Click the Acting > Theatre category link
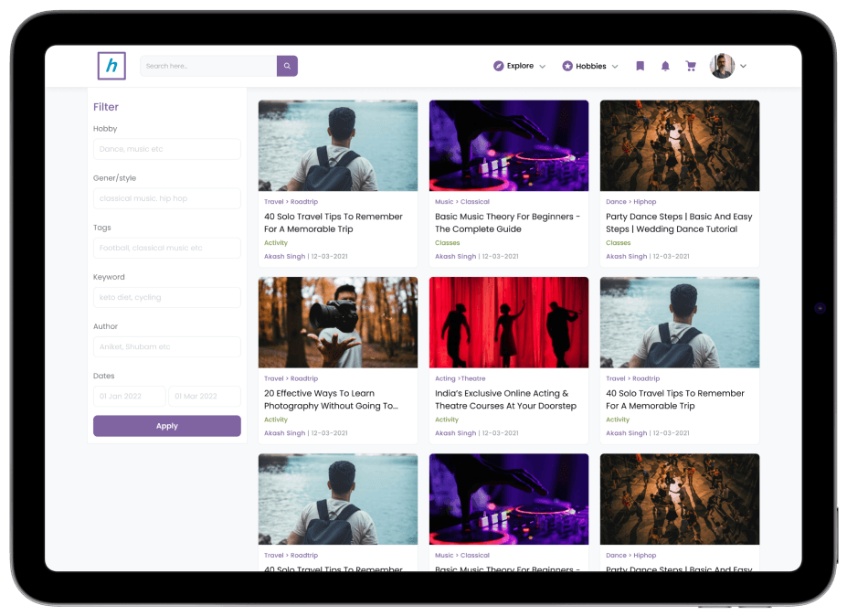The height and width of the screenshot is (616, 847). click(461, 378)
